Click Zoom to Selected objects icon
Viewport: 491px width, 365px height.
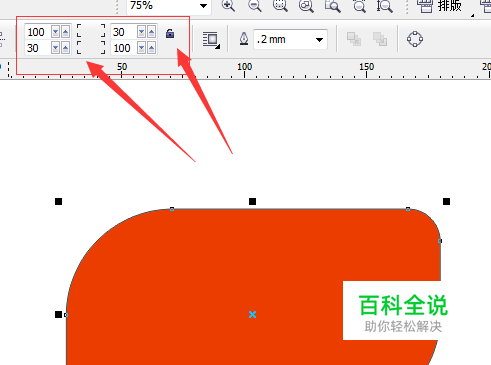pos(280,6)
